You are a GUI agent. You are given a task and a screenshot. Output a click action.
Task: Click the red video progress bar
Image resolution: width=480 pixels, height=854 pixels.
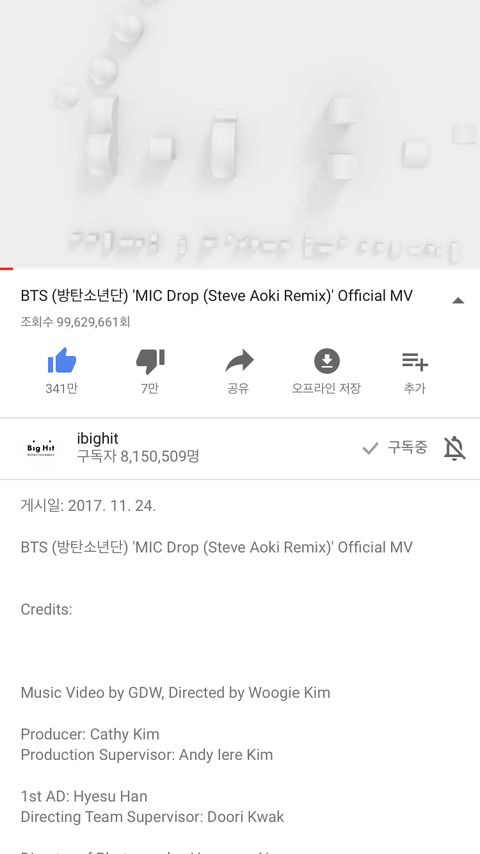coord(7,268)
